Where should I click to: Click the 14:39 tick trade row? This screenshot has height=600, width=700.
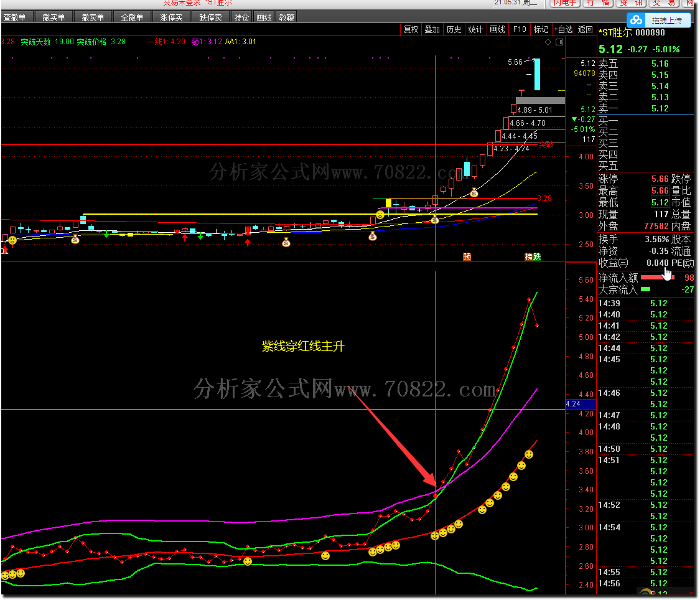point(645,304)
